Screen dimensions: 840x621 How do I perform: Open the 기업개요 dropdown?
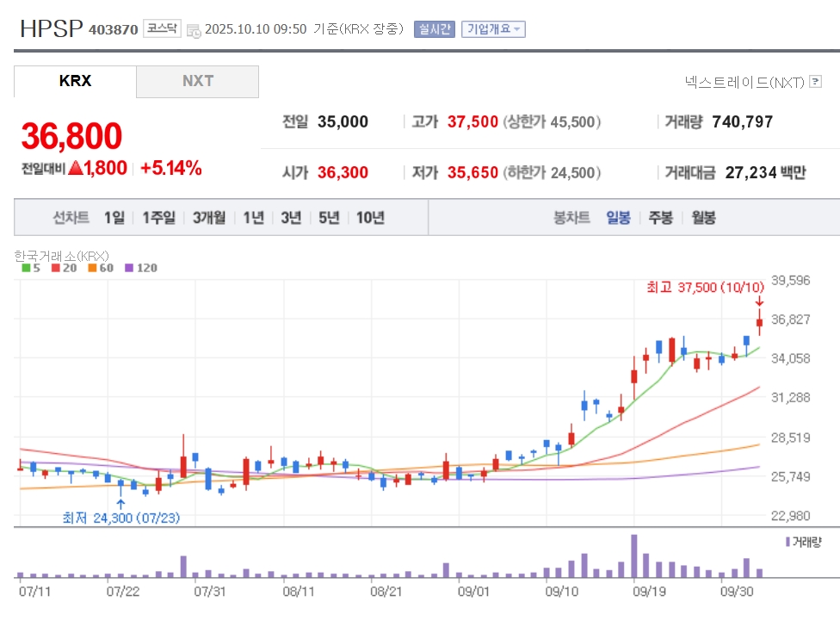pos(493,29)
